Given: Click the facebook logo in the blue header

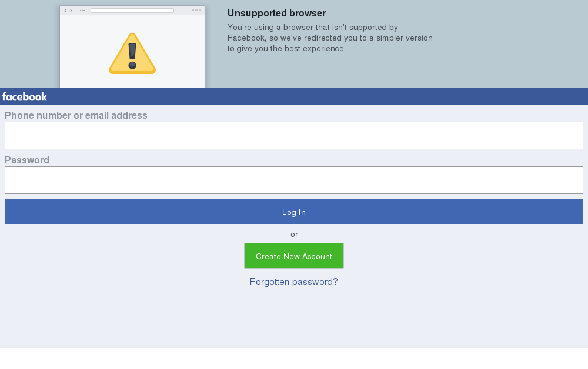Looking at the screenshot, I should click(24, 97).
